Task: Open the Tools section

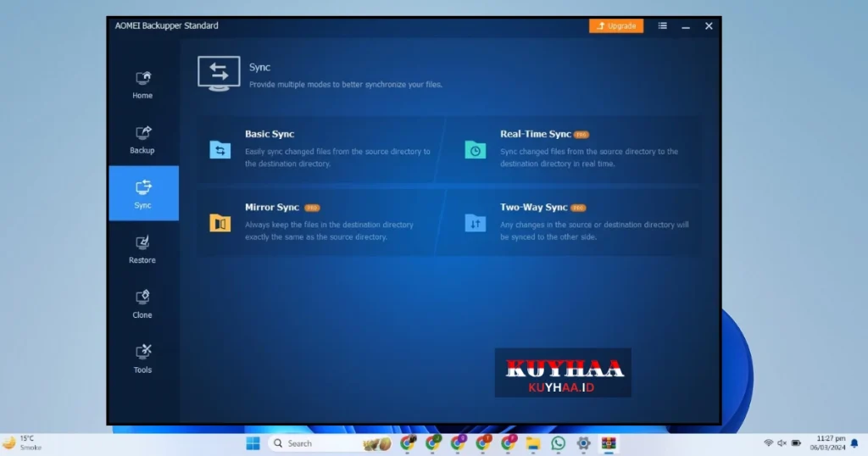Action: coord(142,359)
